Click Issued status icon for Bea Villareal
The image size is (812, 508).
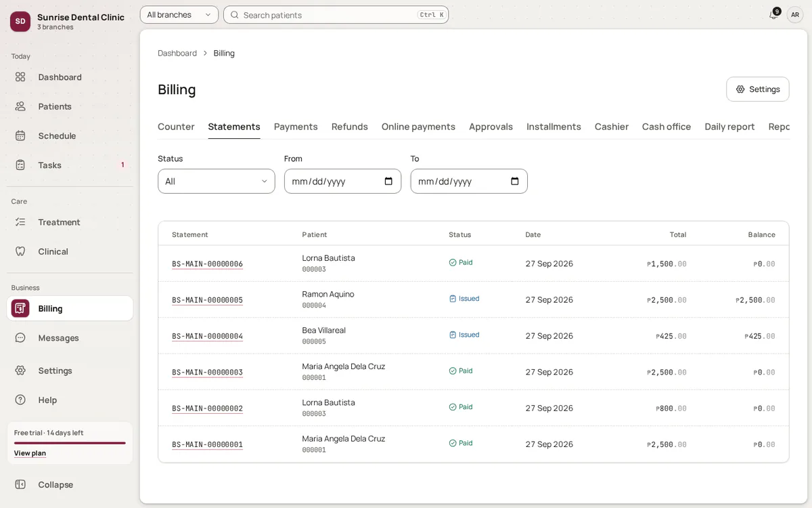coord(453,335)
